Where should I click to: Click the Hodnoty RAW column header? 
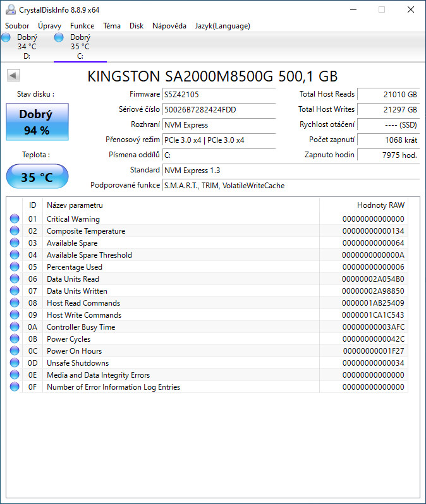380,205
